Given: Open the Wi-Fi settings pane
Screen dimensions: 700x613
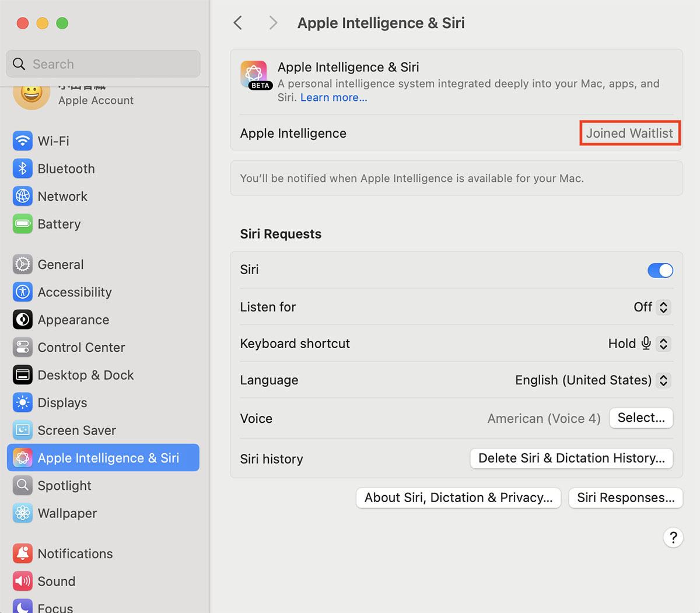Looking at the screenshot, I should [x=103, y=141].
